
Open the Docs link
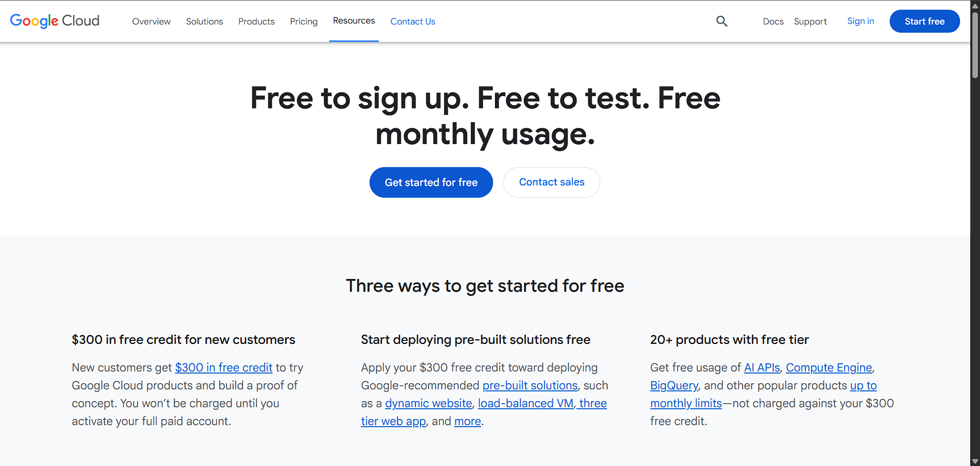[773, 21]
